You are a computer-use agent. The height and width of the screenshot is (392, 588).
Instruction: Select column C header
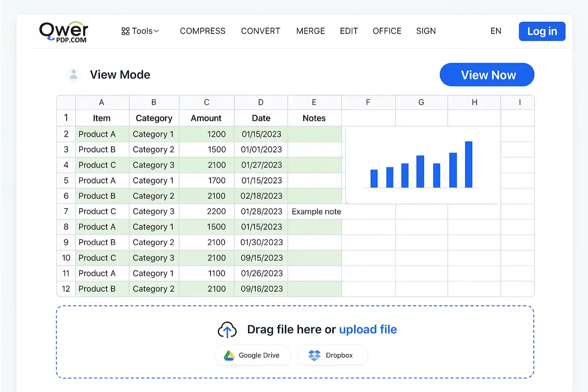tap(207, 102)
